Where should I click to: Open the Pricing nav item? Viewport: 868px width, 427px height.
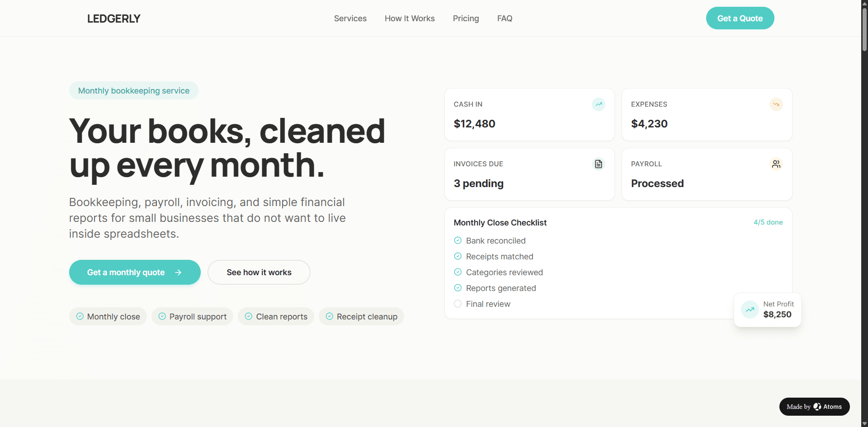[466, 19]
